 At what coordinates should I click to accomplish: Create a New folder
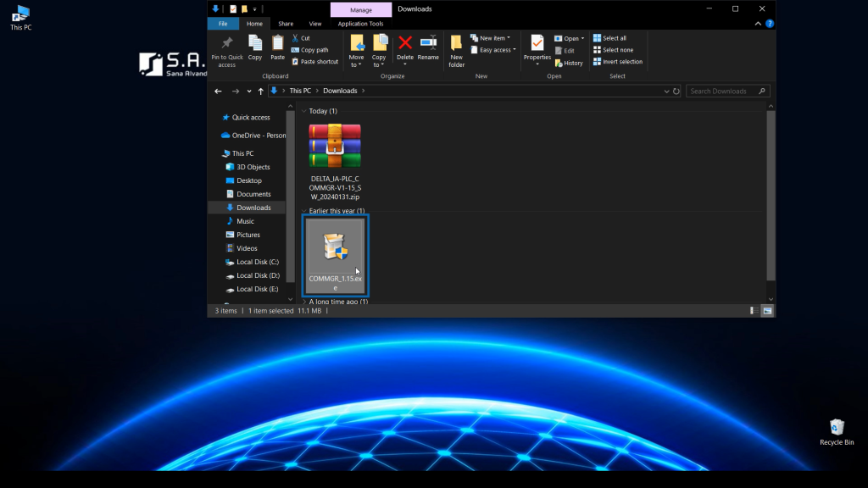pos(457,51)
